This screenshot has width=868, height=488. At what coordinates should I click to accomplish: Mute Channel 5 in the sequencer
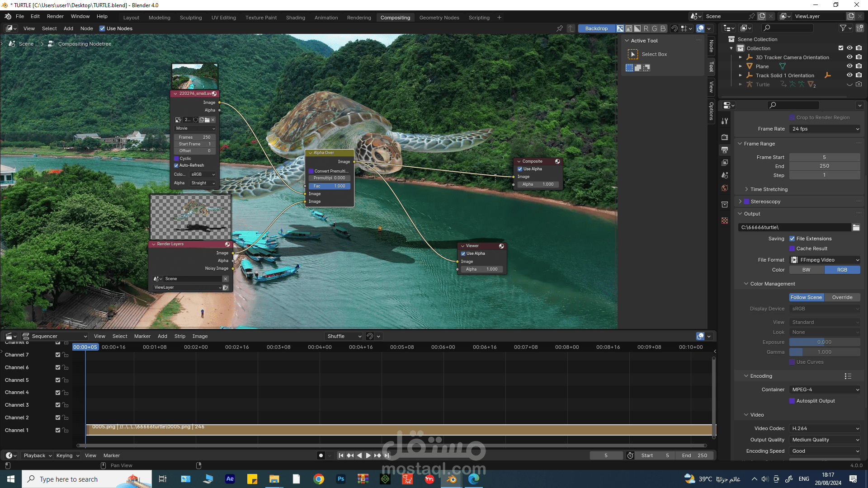coord(58,380)
